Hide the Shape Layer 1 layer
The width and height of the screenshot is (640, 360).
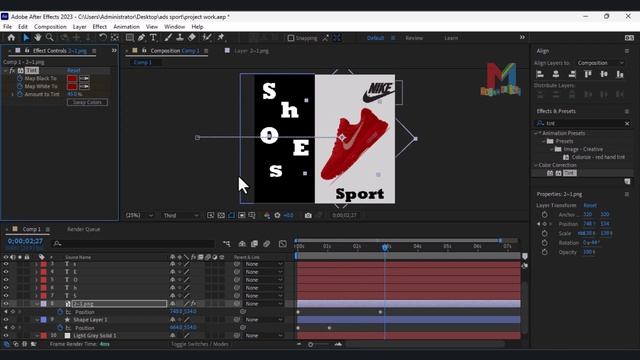point(6,320)
